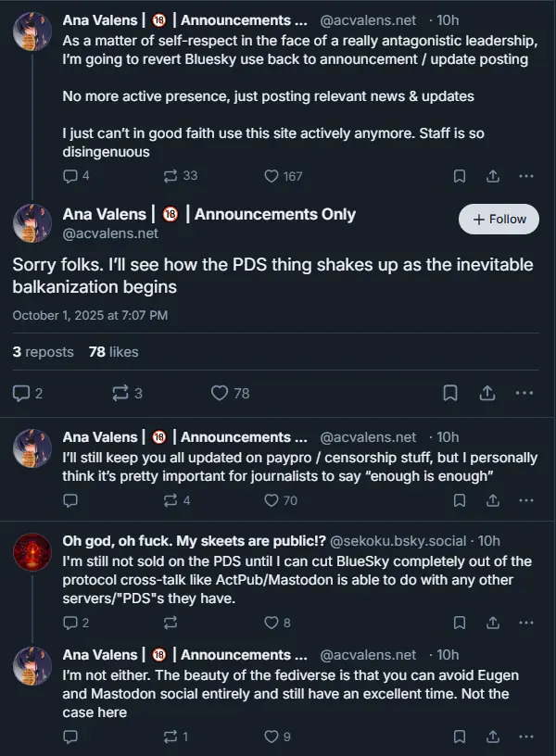556x756 pixels.
Task: Bookmark the main balkanization post
Action: coord(450,393)
